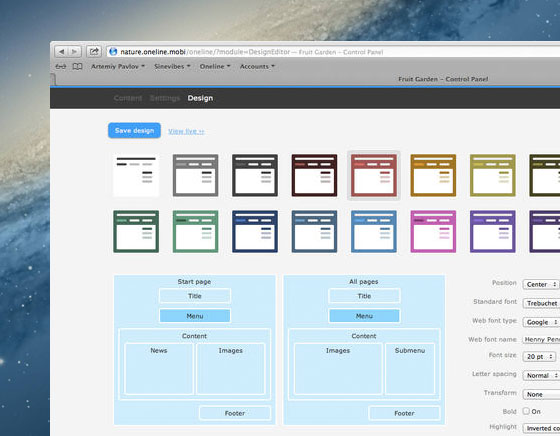Open the Position Center dropdown
This screenshot has width=560, height=436.
(541, 284)
